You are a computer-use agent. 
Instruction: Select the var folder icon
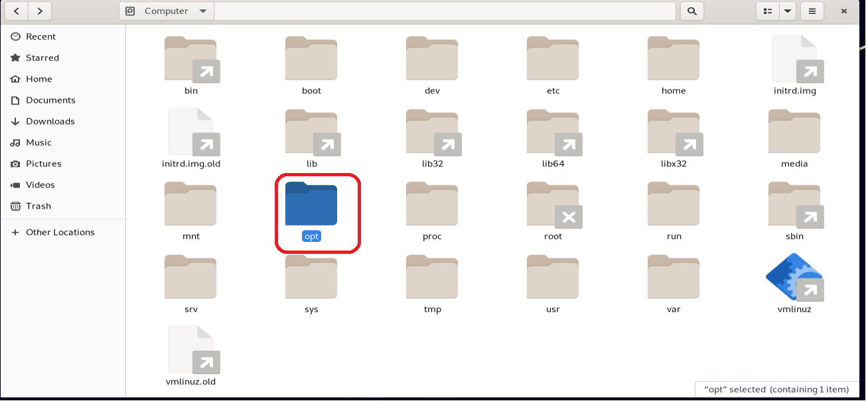tap(674, 277)
